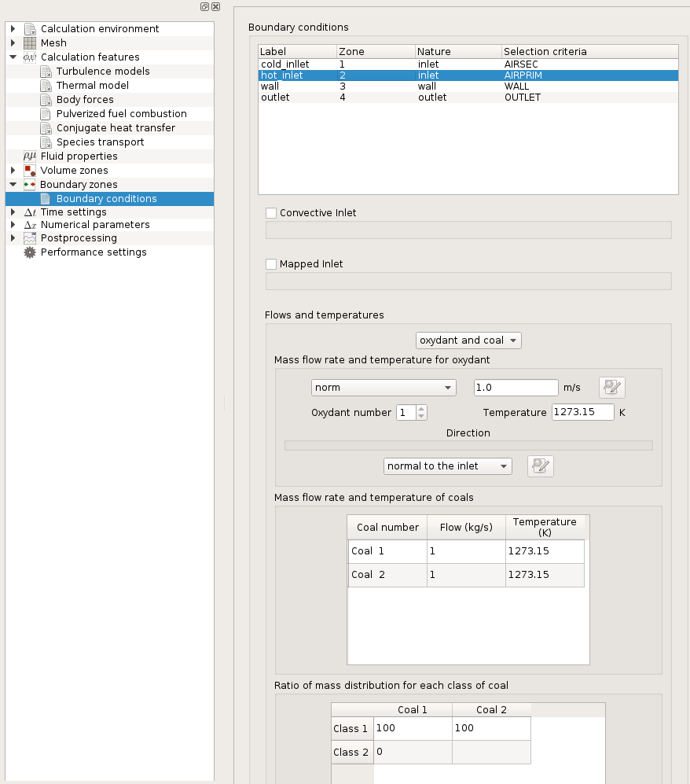This screenshot has width=690, height=784.
Task: Float the tree panel with the undock icon
Action: coord(204,6)
